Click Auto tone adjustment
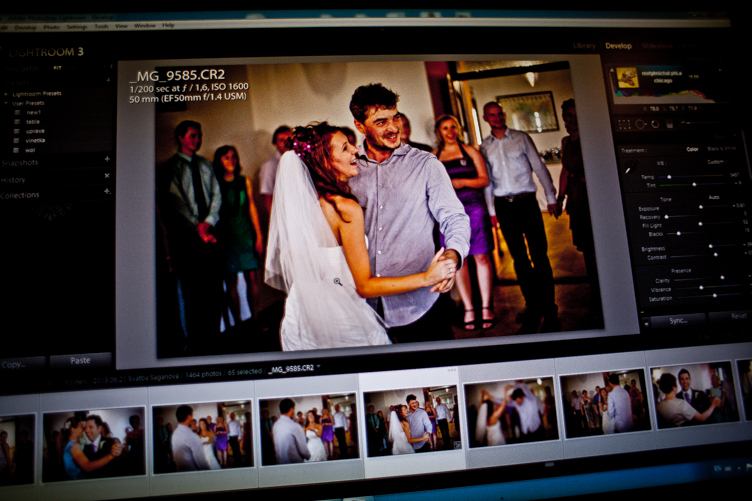This screenshot has width=752, height=501. pyautogui.click(x=713, y=197)
